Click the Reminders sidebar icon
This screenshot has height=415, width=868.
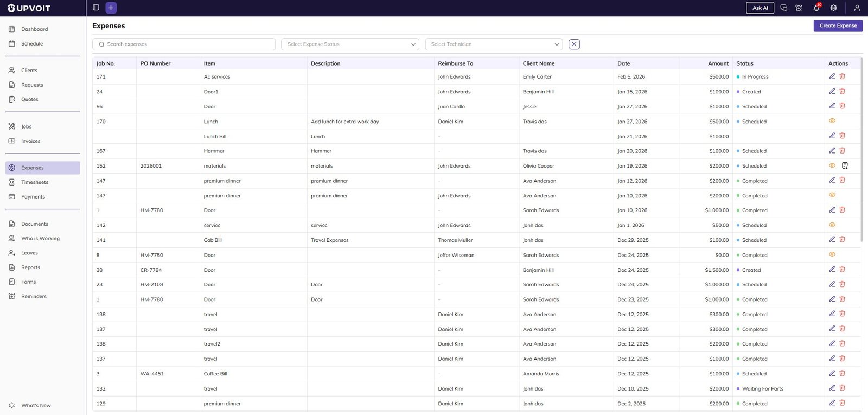click(12, 296)
